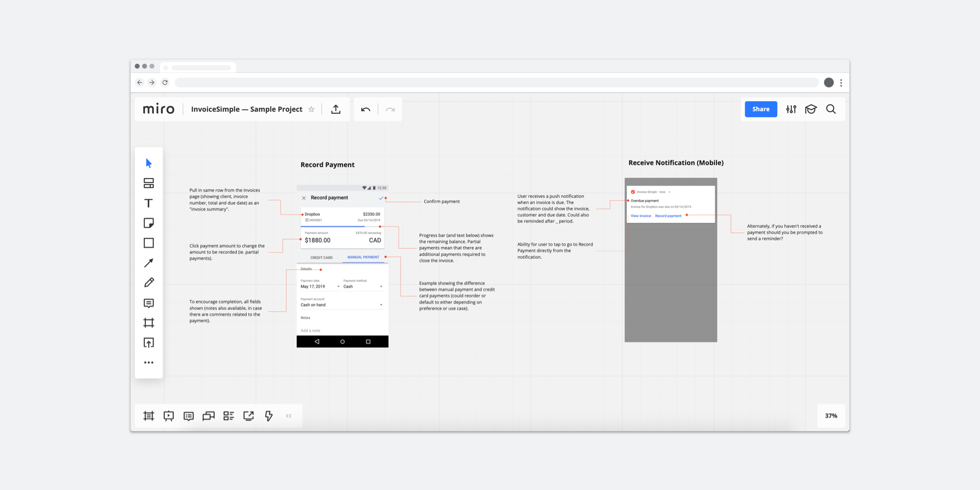Open the comment tool
980x490 pixels.
tap(148, 303)
